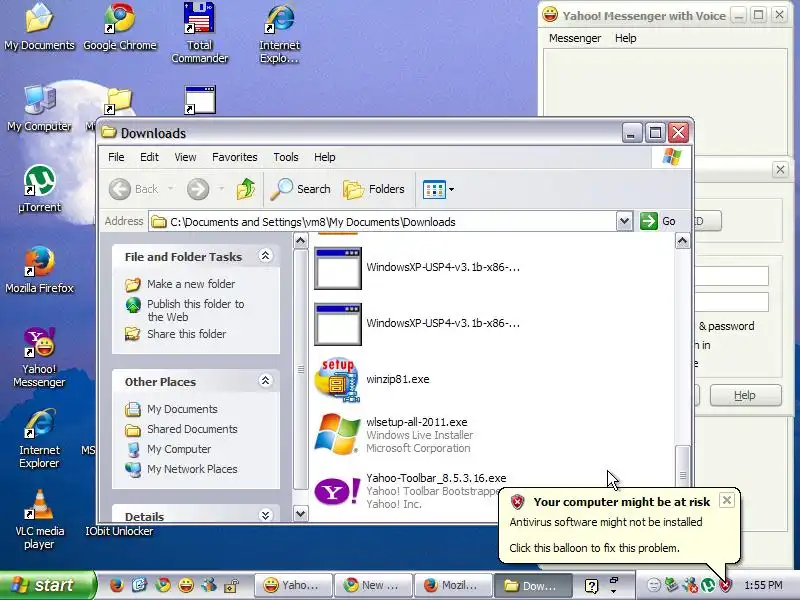Expand the Details section

tap(265, 515)
